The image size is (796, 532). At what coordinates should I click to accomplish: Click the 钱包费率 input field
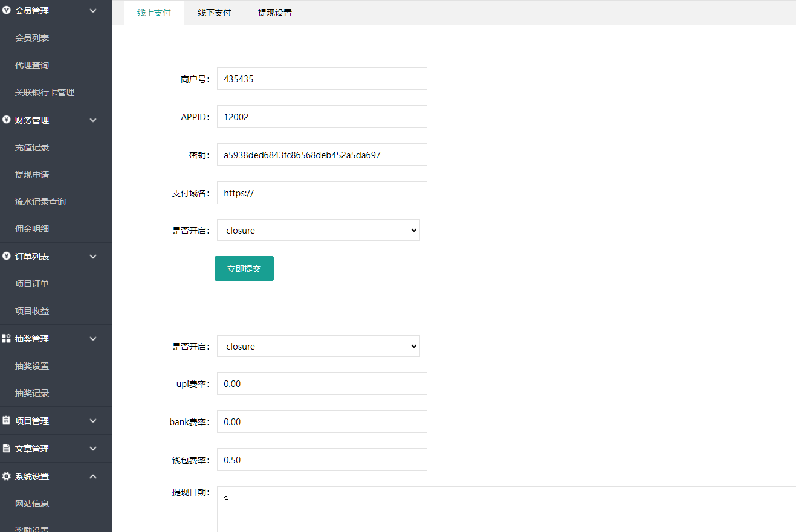(x=322, y=460)
